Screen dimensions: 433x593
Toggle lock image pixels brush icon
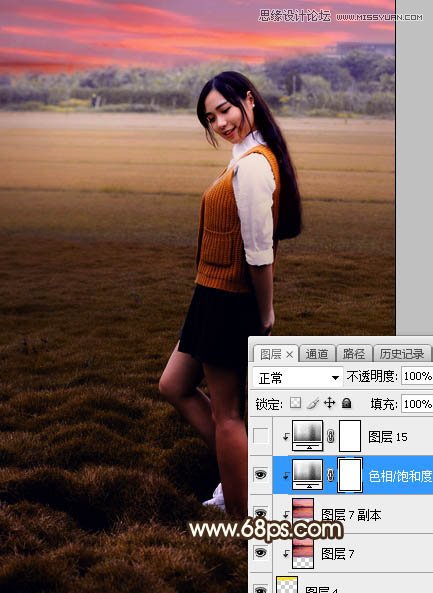click(313, 404)
